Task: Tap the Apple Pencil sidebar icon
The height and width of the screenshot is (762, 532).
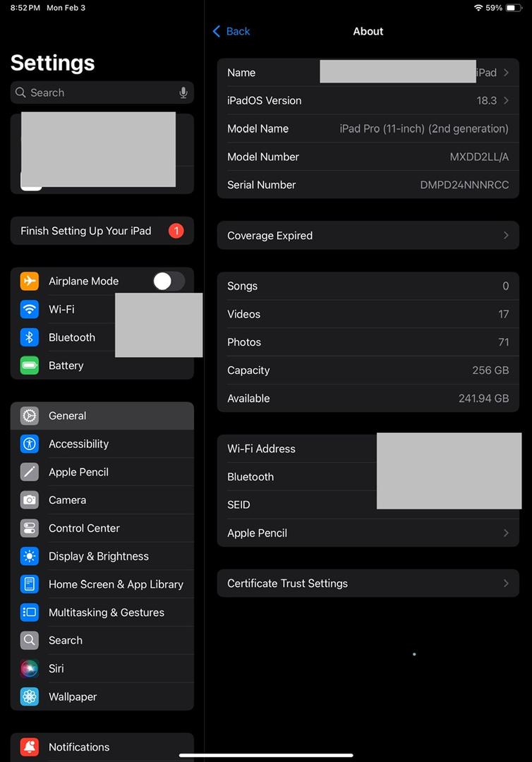Action: [x=30, y=472]
